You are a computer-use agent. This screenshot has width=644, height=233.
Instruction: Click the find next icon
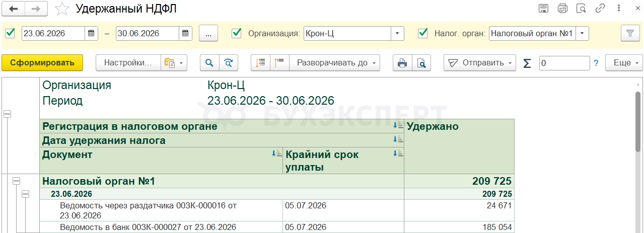point(228,63)
